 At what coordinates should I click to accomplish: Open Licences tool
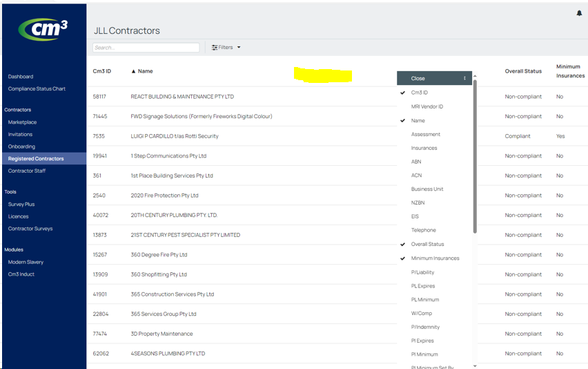[19, 216]
